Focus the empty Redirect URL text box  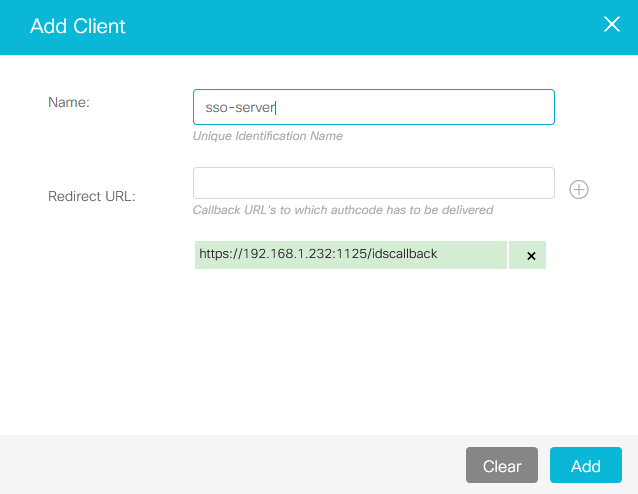coord(373,183)
